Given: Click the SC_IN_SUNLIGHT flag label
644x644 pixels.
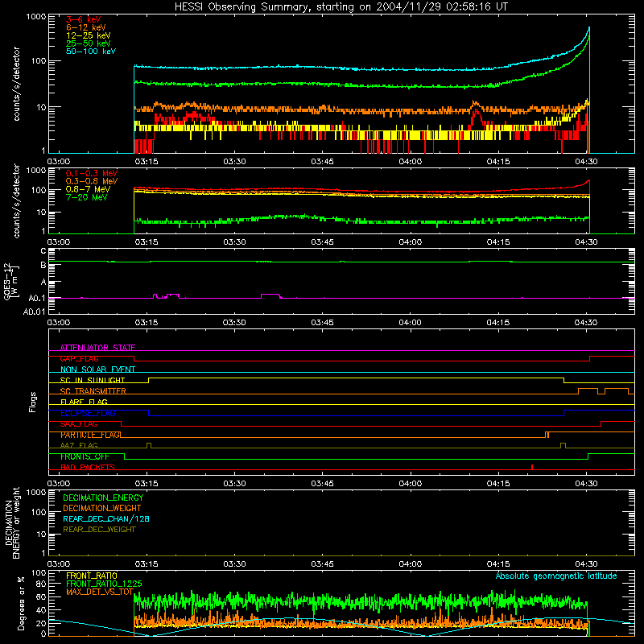Looking at the screenshot, I should tap(93, 380).
